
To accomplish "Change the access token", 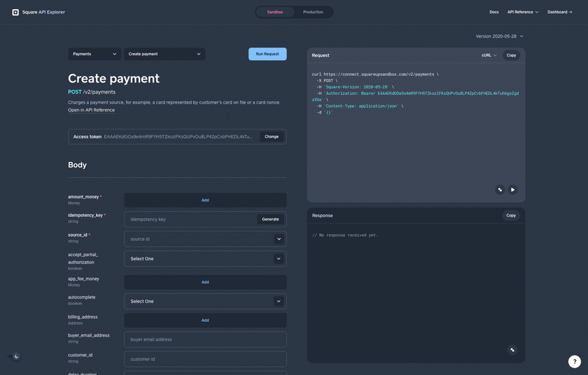I will click(x=271, y=137).
